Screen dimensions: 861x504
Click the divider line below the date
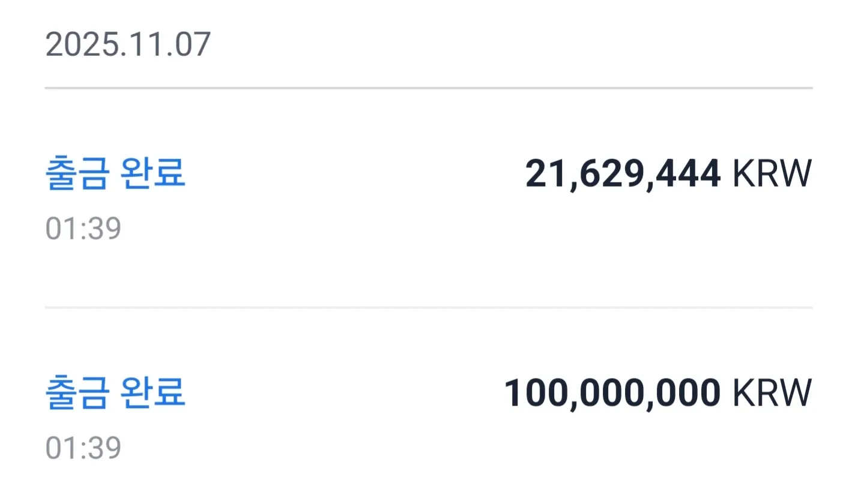point(429,88)
